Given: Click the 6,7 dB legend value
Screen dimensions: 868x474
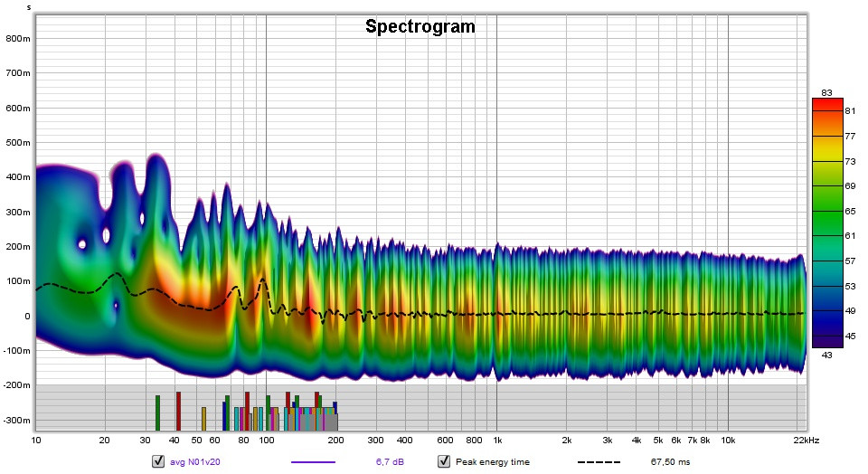Looking at the screenshot, I should [390, 461].
